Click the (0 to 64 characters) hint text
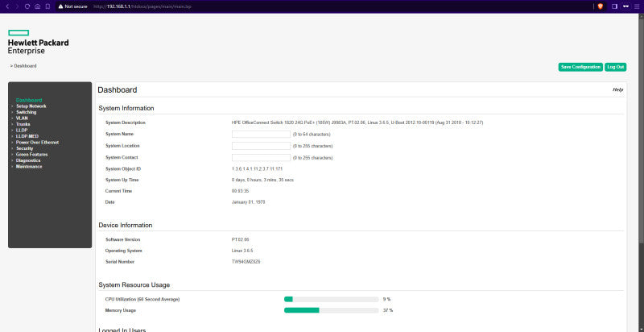 coord(312,135)
